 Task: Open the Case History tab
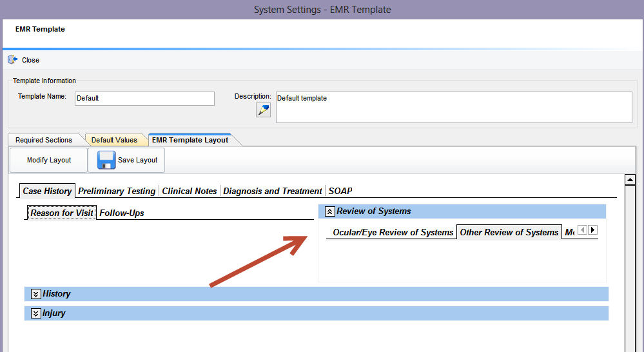47,191
